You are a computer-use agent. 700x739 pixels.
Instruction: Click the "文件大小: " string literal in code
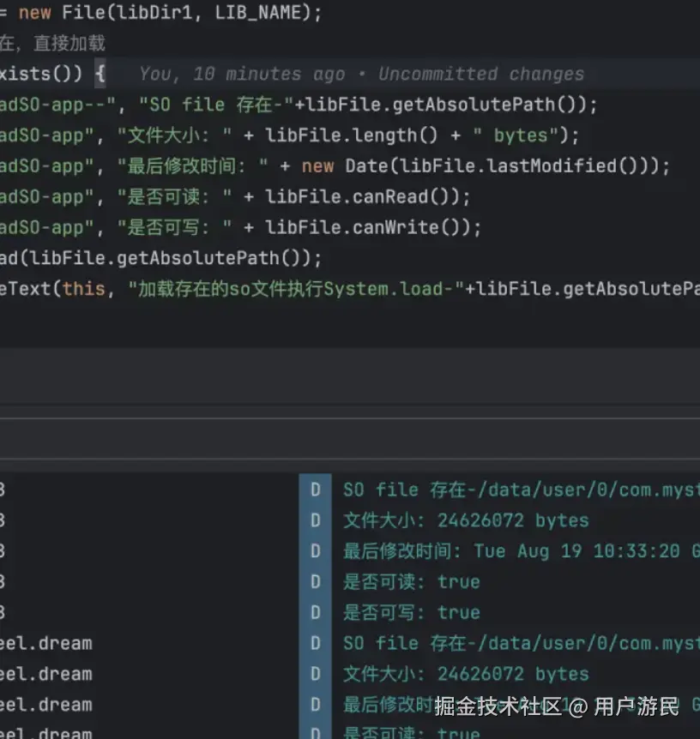point(174,135)
